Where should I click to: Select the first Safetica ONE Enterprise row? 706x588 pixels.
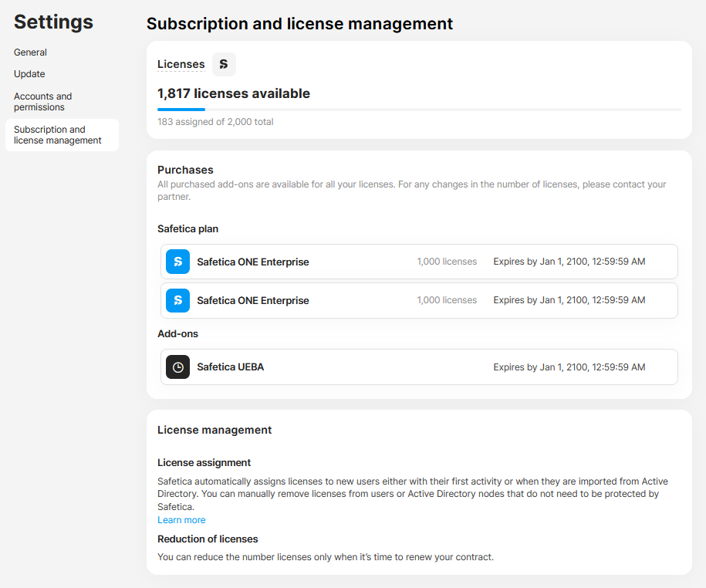419,262
